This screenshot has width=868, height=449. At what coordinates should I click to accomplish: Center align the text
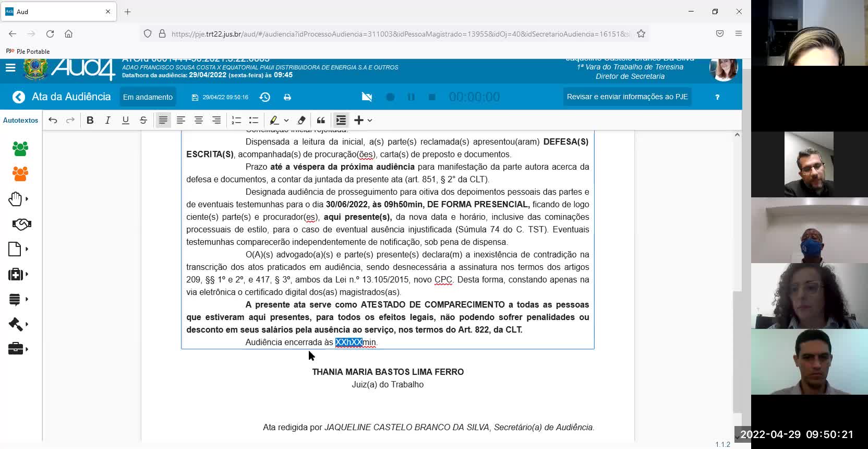(199, 120)
